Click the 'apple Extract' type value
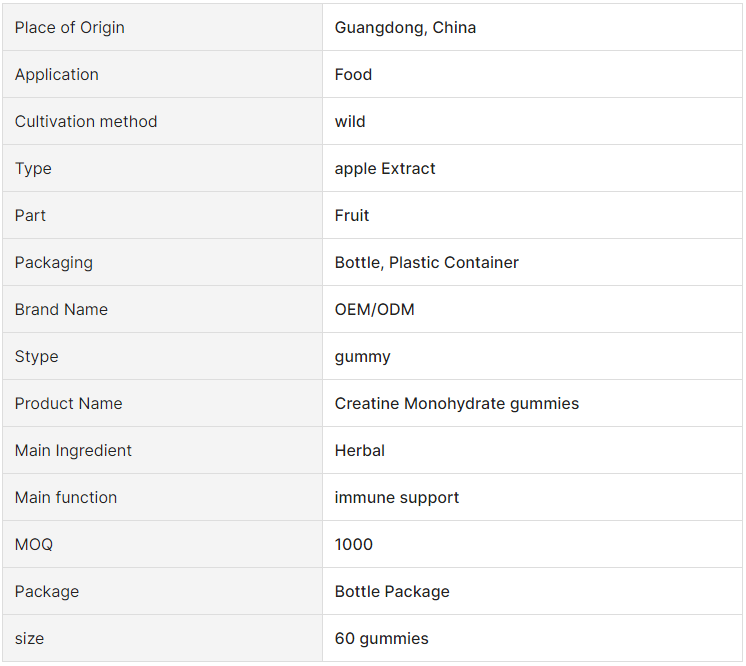Screen dimensions: 746x666 click(385, 169)
